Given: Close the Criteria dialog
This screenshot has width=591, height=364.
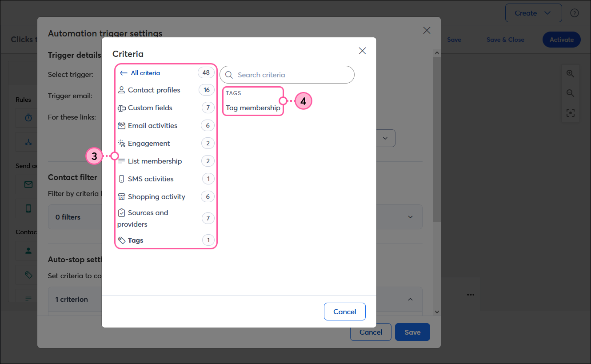Looking at the screenshot, I should [x=362, y=51].
